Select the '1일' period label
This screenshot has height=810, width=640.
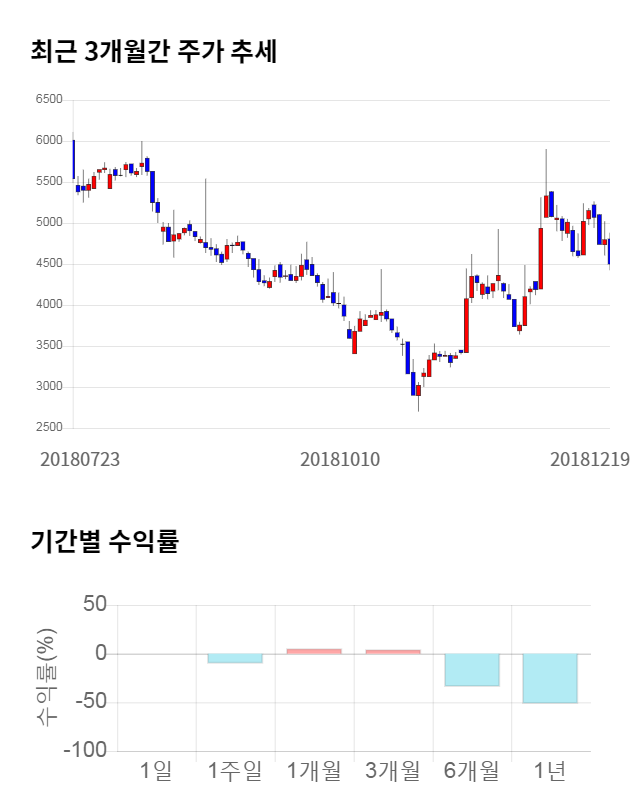(x=156, y=771)
